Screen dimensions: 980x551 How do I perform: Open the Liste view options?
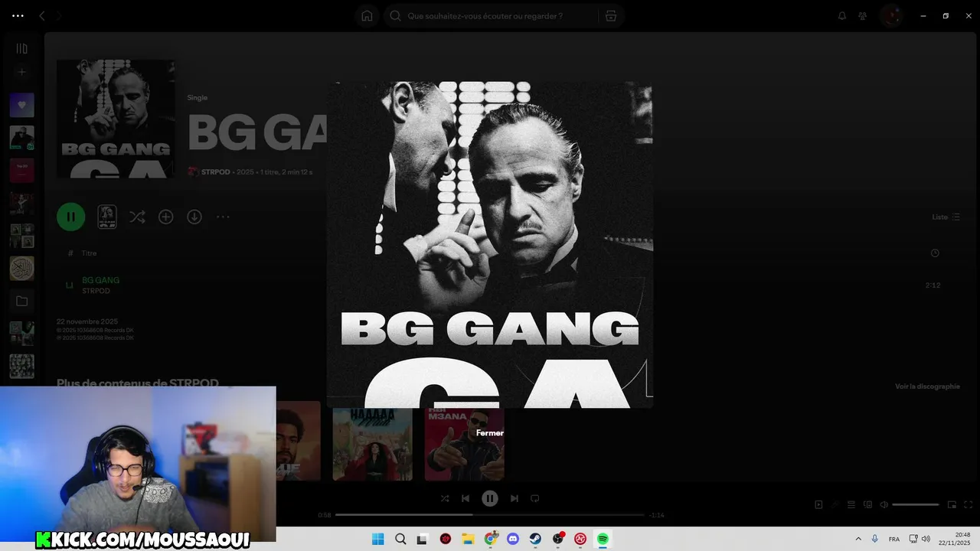click(946, 217)
